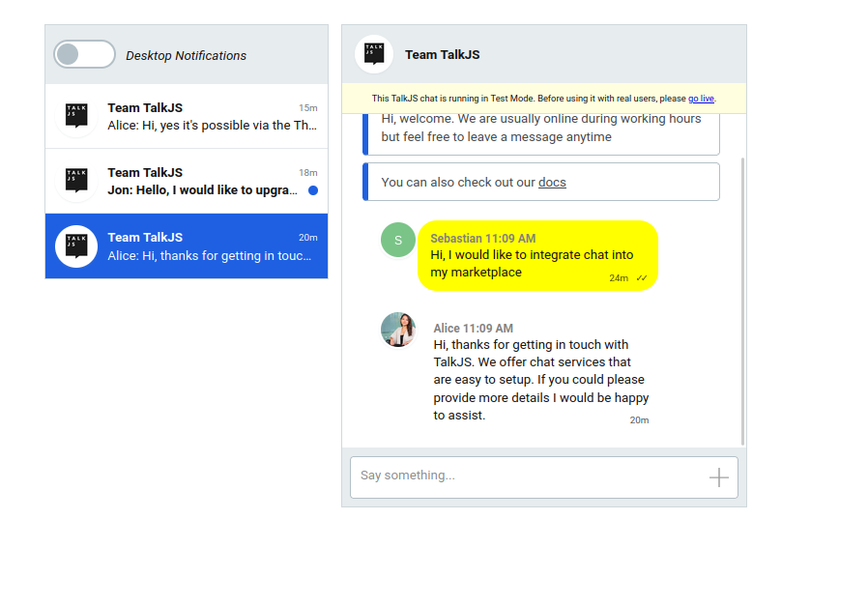The height and width of the screenshot is (606, 868).
Task: Toggle the Desktop Notifications switch
Action: tap(84, 54)
